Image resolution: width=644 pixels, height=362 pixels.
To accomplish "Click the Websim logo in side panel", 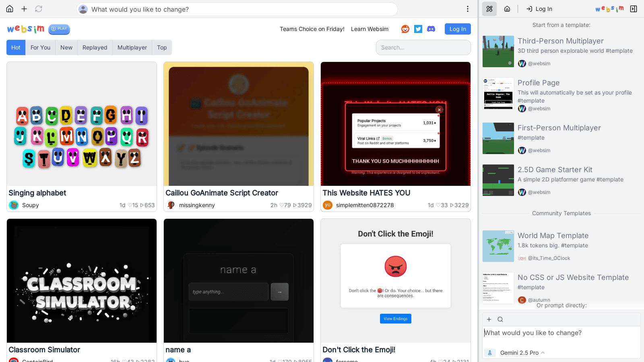I will (610, 9).
